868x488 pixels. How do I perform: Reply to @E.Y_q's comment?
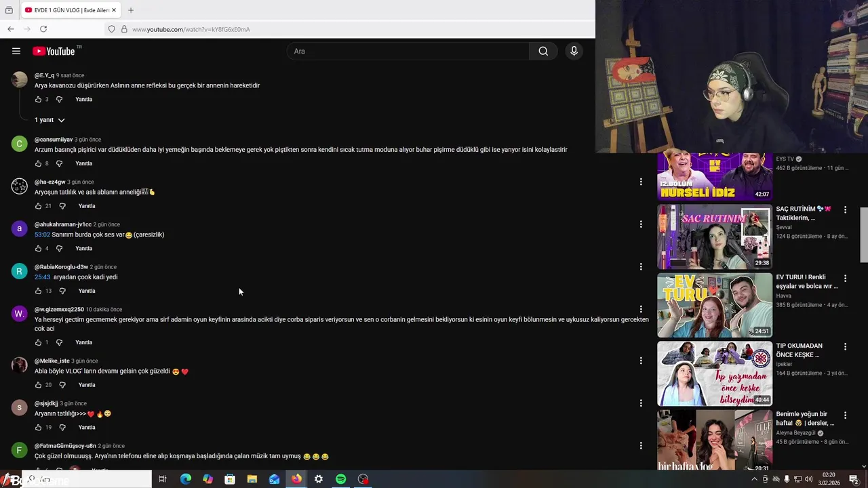pos(84,100)
